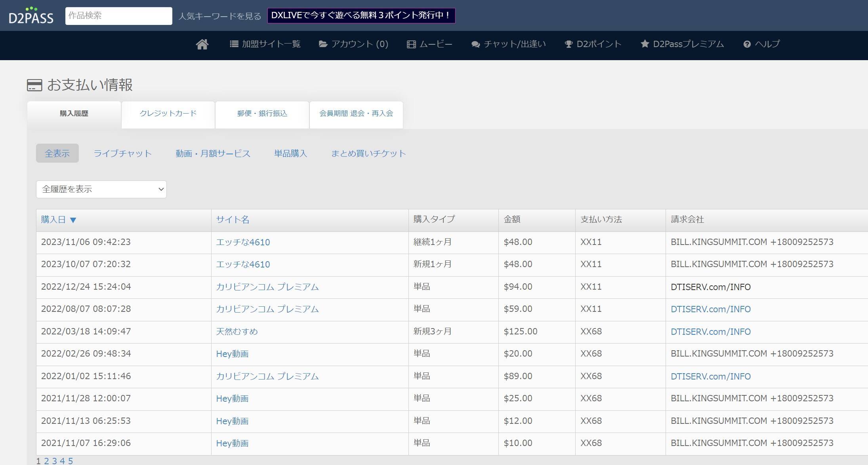
Task: Click the home icon in navigation bar
Action: click(x=202, y=44)
